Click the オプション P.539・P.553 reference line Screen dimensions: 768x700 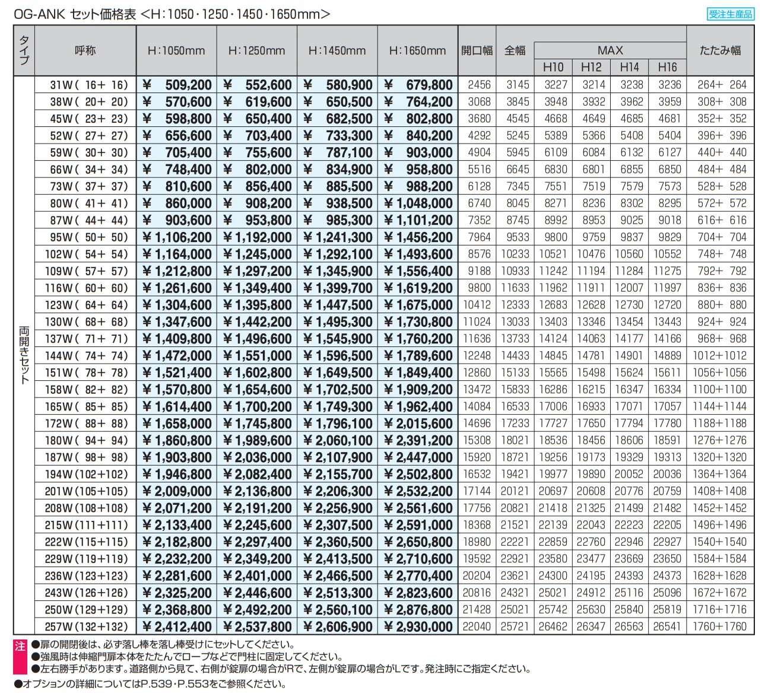tap(150, 684)
